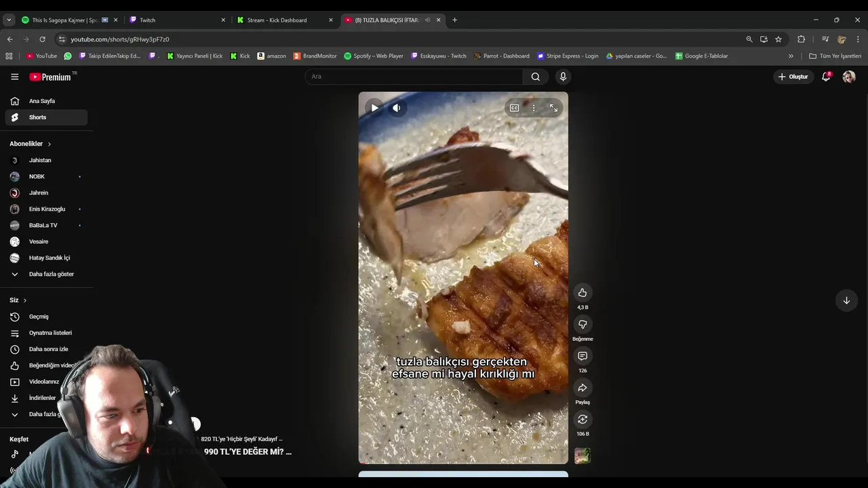Open the Tüm Yer İşaretleri folder
The width and height of the screenshot is (868, 488).
pos(835,56)
